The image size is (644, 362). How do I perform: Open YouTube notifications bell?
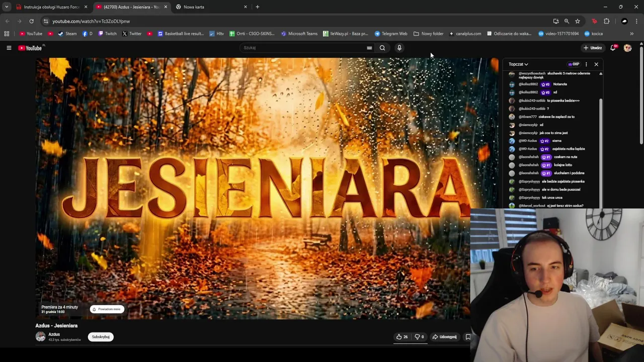tap(613, 48)
